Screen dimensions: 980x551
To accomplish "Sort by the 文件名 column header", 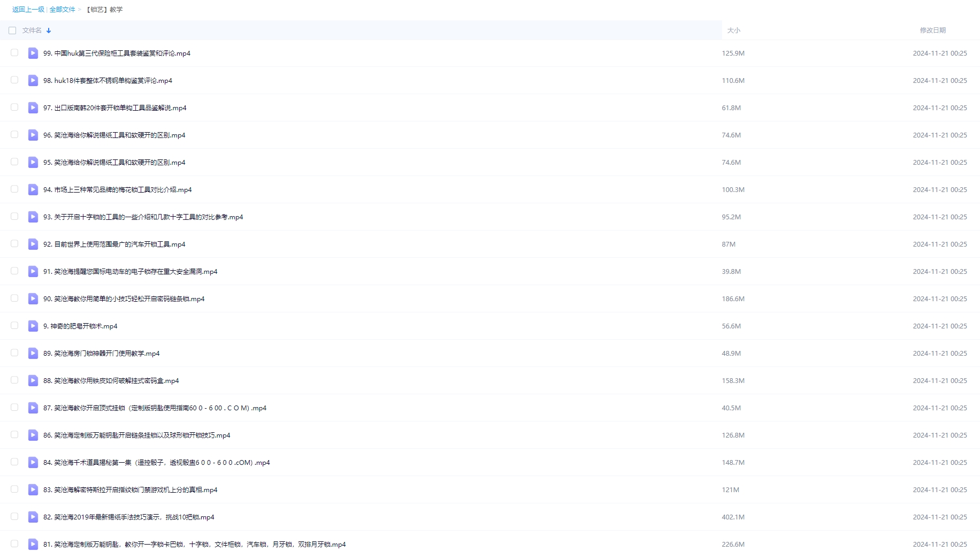I will 32,30.
